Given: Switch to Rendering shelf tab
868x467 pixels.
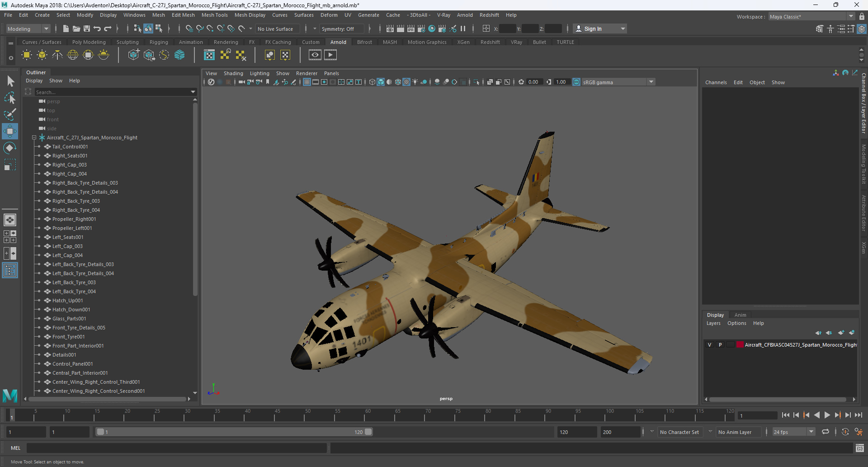Looking at the screenshot, I should tap(226, 42).
